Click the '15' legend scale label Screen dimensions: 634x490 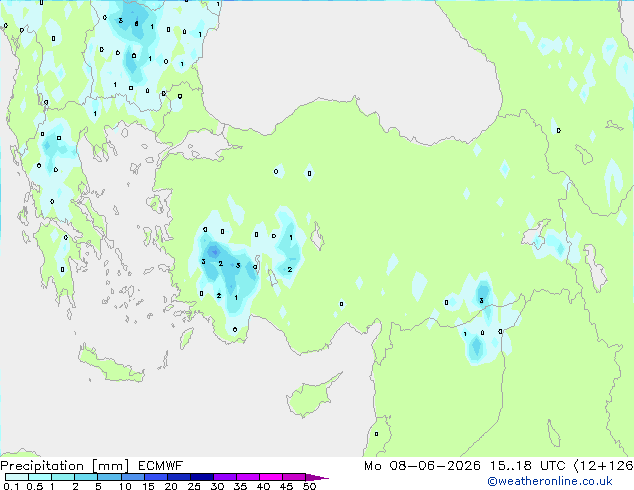point(148,486)
